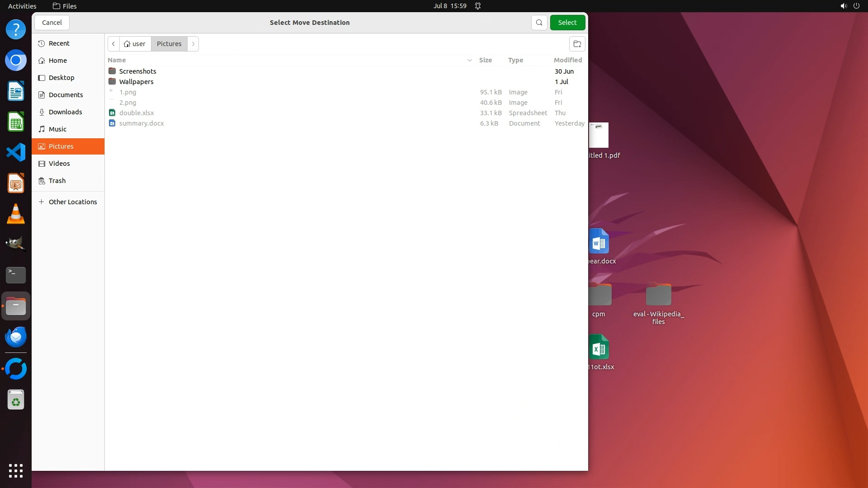
Task: Open VLC media player from dock
Action: coord(16,214)
